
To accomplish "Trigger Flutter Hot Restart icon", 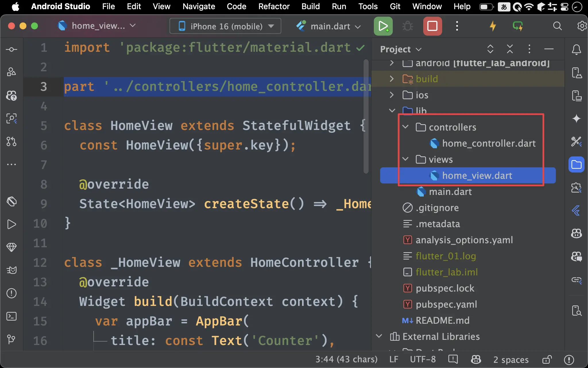I will (x=518, y=26).
